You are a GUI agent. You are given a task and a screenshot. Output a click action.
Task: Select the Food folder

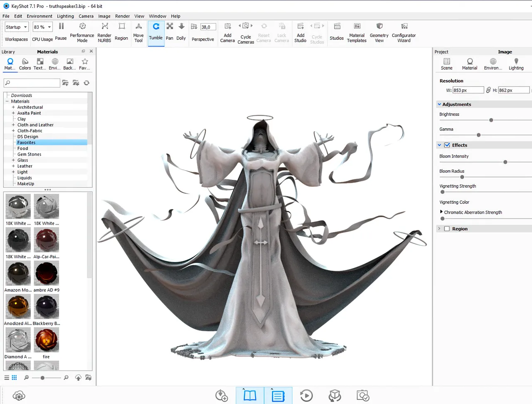coord(23,148)
